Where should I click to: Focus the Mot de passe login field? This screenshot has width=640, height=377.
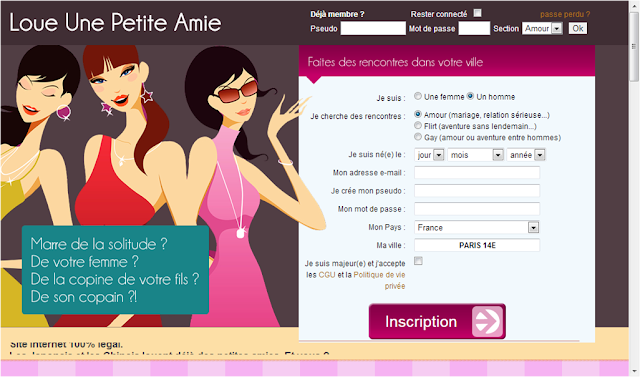coord(474,28)
